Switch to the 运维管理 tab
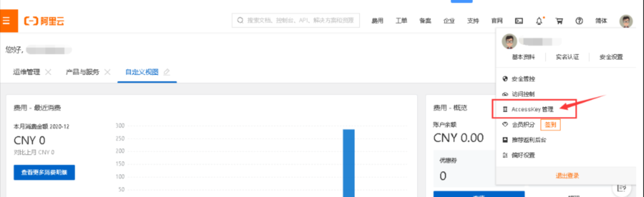The width and height of the screenshot is (644, 197). coord(26,72)
